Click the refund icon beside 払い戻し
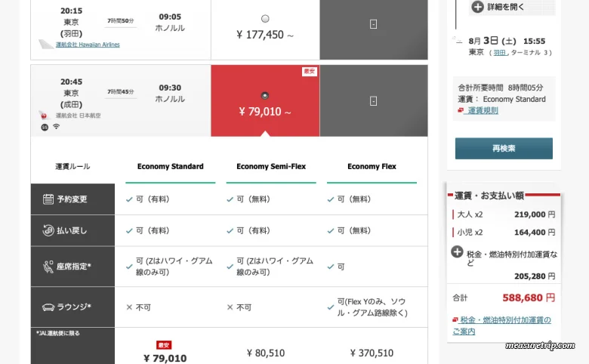The width and height of the screenshot is (589, 364). click(48, 230)
